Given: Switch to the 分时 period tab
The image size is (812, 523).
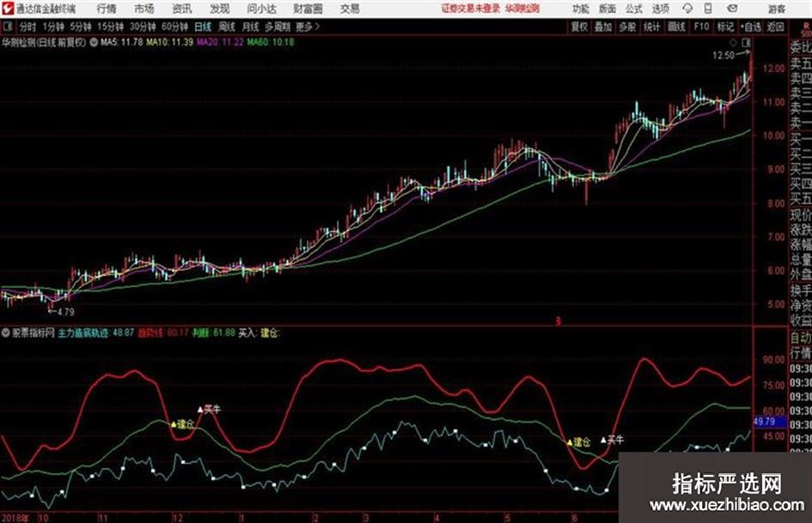Looking at the screenshot, I should [27, 27].
